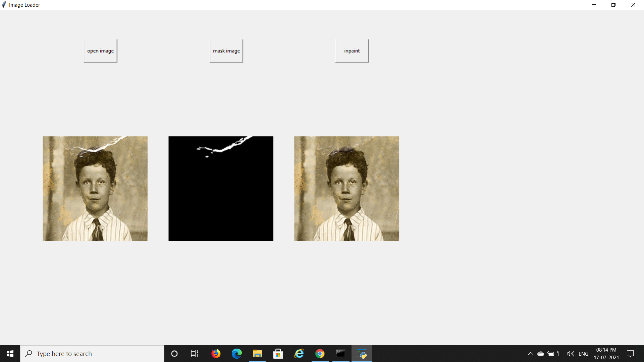Image resolution: width=644 pixels, height=362 pixels.
Task: Run the inpaint button
Action: [x=352, y=51]
